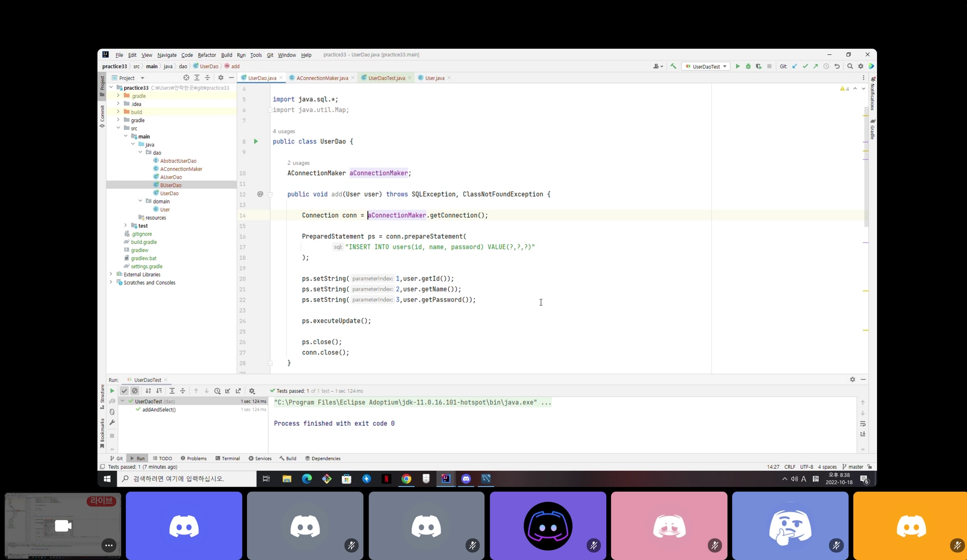
Task: Open the Terminal tool window button
Action: [227, 459]
